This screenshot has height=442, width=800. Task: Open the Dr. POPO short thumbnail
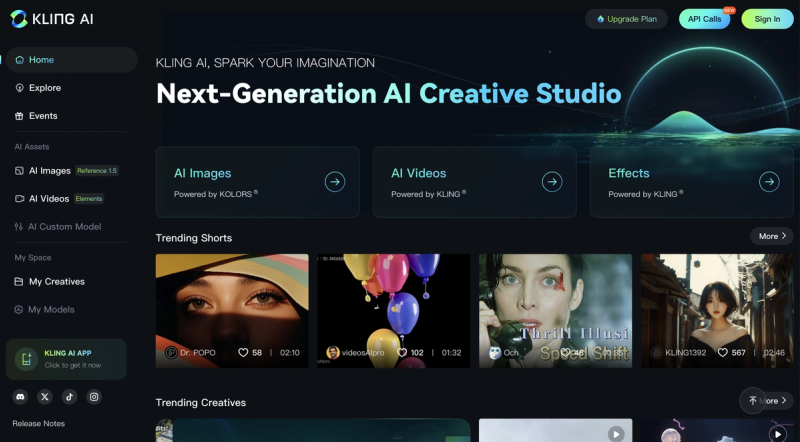point(232,311)
